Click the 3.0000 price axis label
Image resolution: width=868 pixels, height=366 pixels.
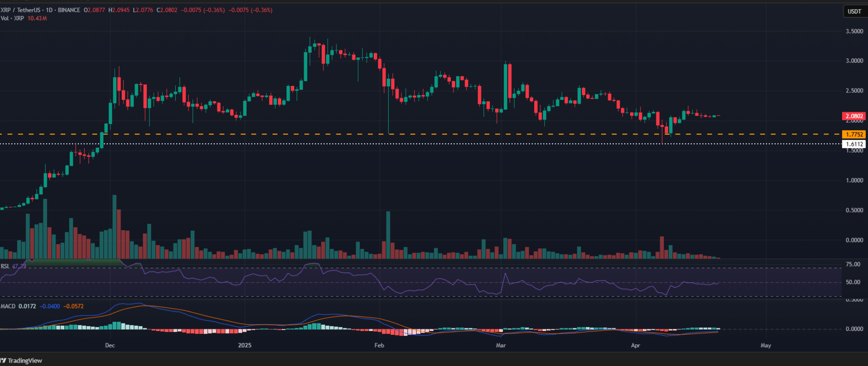(854, 61)
